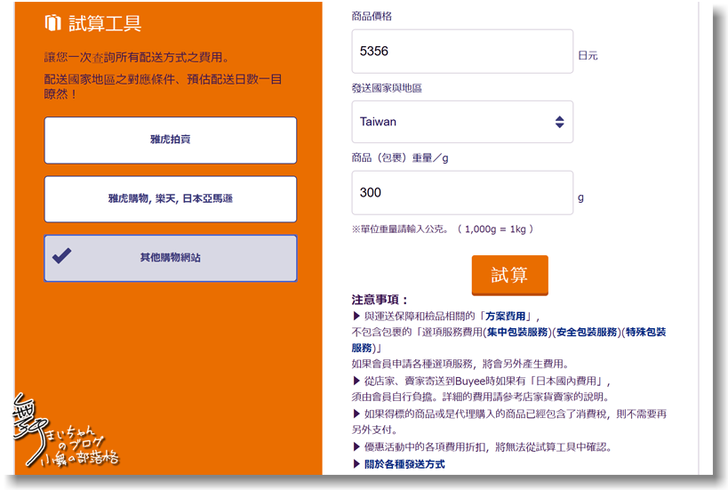
Task: Focus the 商品價格 field showing 5356
Action: pos(462,52)
